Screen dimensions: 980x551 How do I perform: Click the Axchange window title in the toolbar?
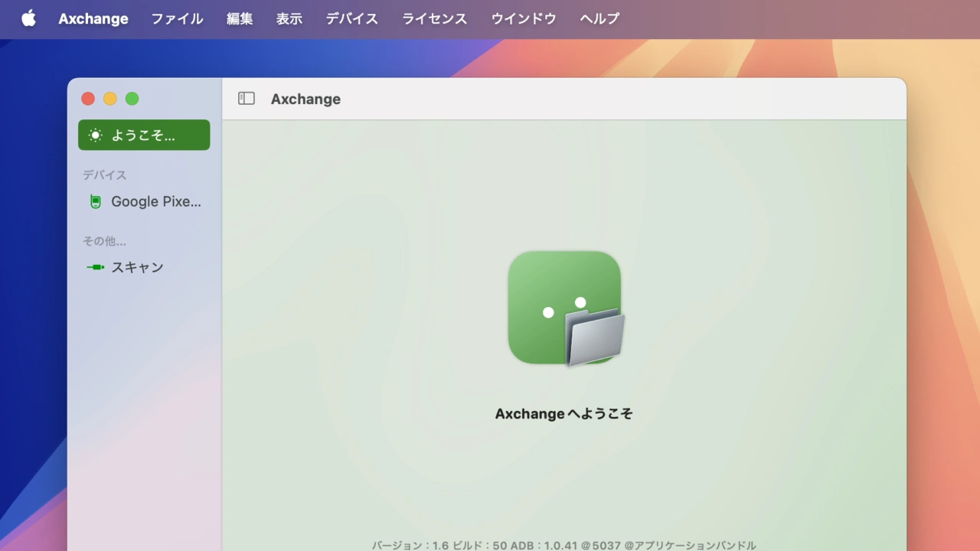(305, 99)
